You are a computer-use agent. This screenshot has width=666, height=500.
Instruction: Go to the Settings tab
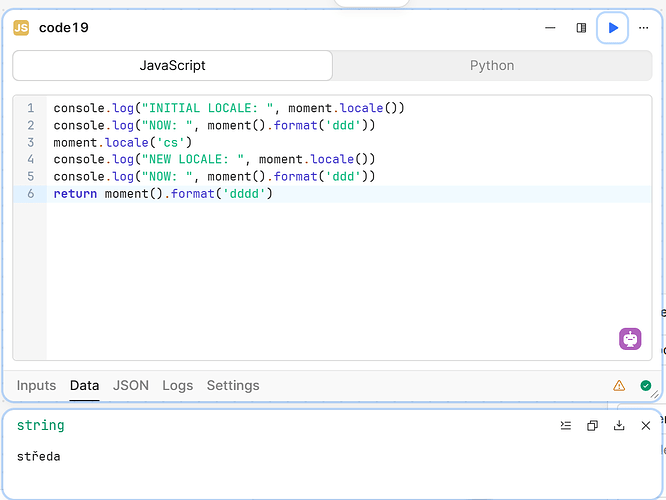[x=233, y=385]
